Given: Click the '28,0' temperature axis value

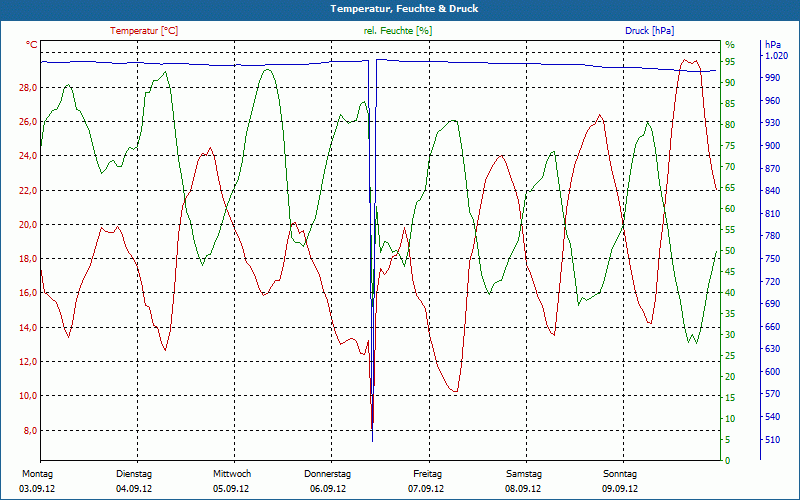Looking at the screenshot, I should point(29,88).
